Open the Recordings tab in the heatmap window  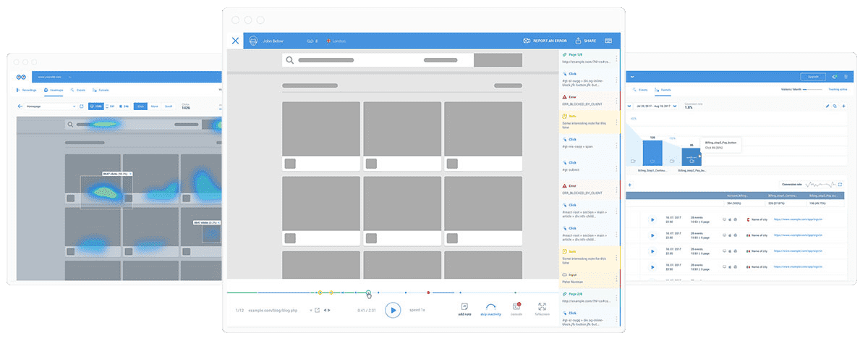tap(27, 91)
